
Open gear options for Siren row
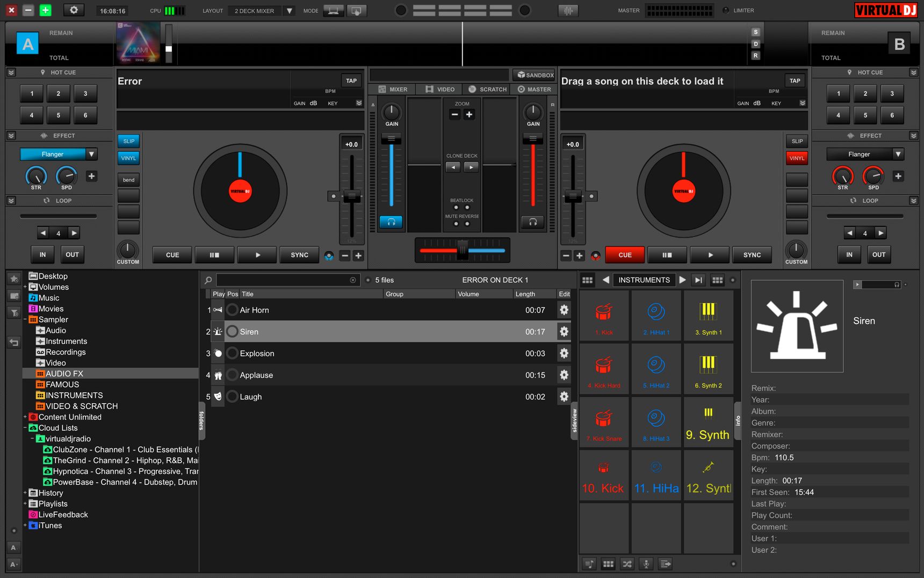pos(564,332)
